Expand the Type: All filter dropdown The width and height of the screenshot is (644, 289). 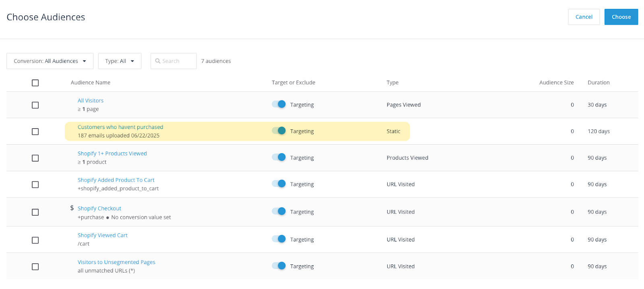click(x=120, y=61)
